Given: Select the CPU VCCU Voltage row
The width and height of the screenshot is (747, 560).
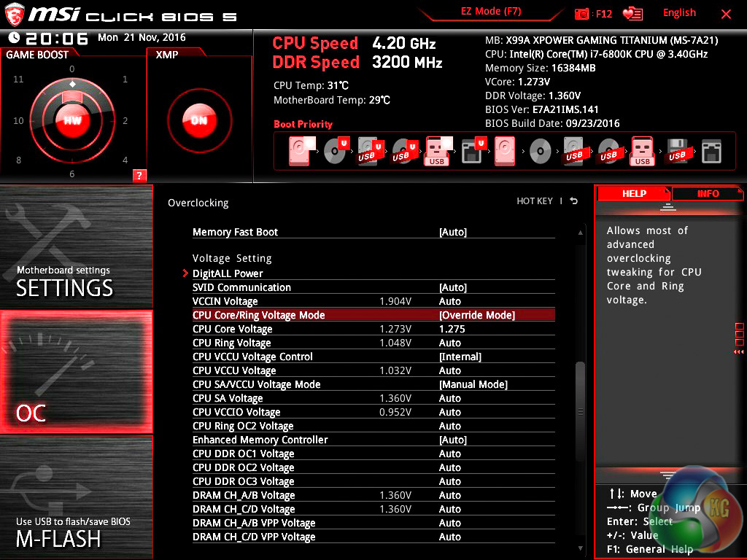Looking at the screenshot, I should (373, 370).
